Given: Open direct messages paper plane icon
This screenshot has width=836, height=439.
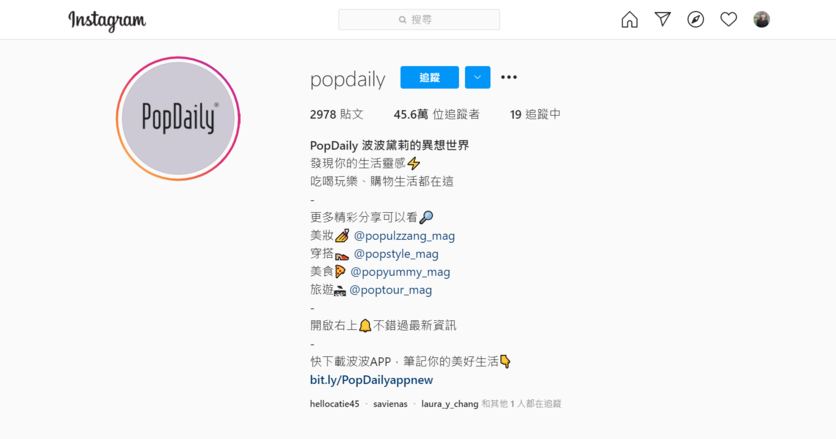Looking at the screenshot, I should click(662, 20).
